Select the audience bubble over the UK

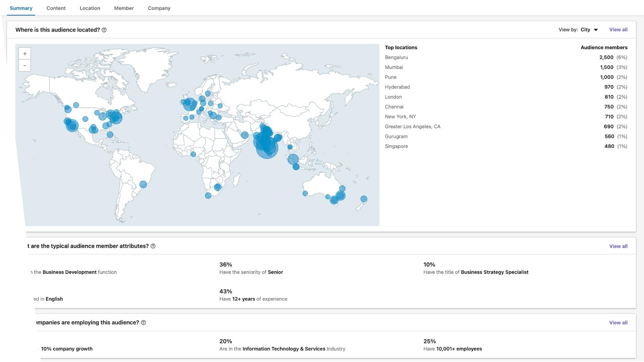pyautogui.click(x=190, y=103)
